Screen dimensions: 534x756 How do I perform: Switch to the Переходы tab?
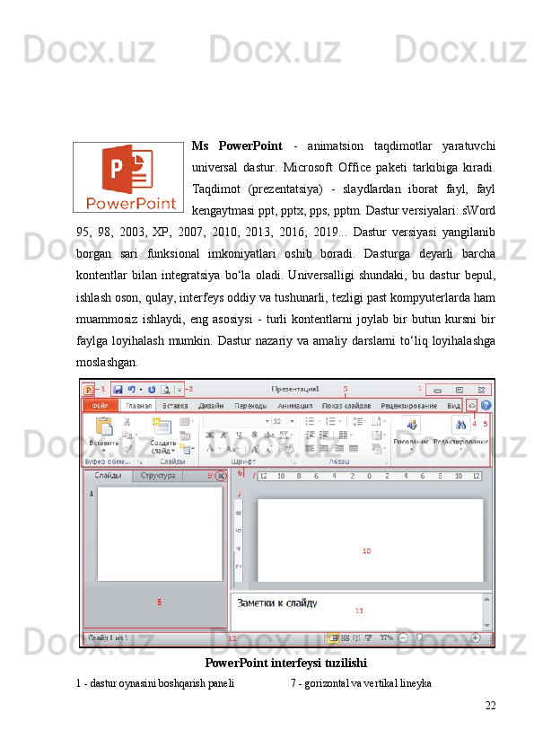tap(250, 406)
